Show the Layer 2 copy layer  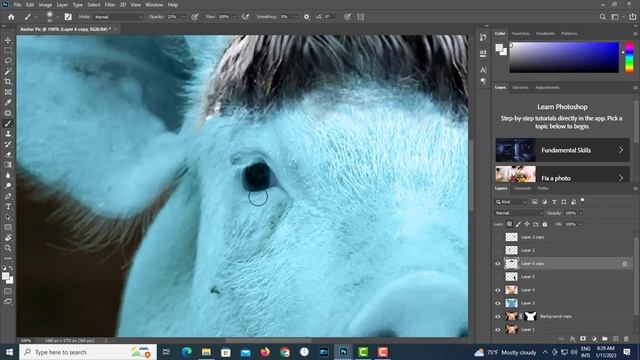498,237
